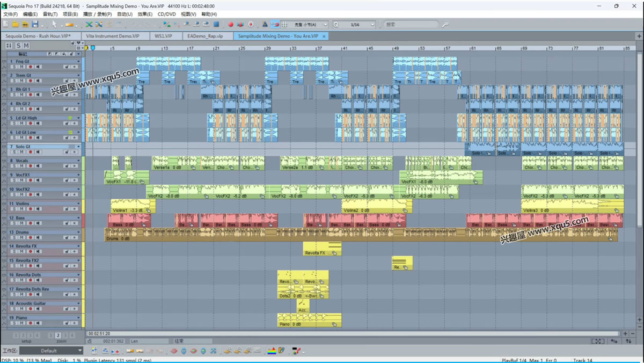Click the Stop playback square icon
Image resolution: width=644 pixels, height=363 pixels.
click(x=216, y=24)
